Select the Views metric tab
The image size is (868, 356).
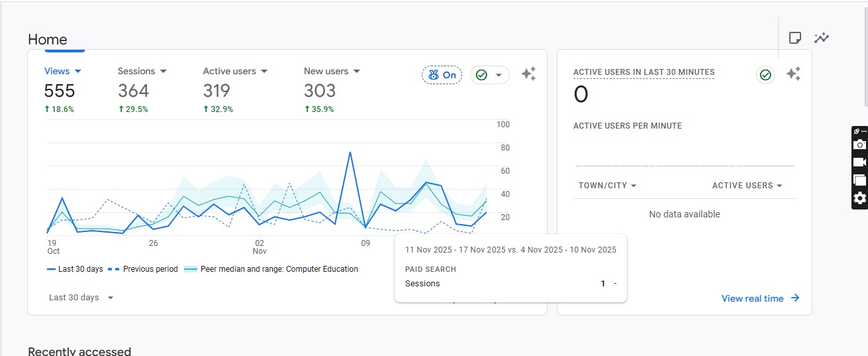[x=63, y=71]
